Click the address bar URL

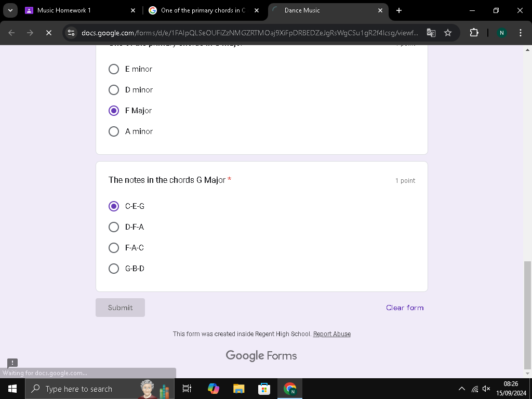click(250, 33)
